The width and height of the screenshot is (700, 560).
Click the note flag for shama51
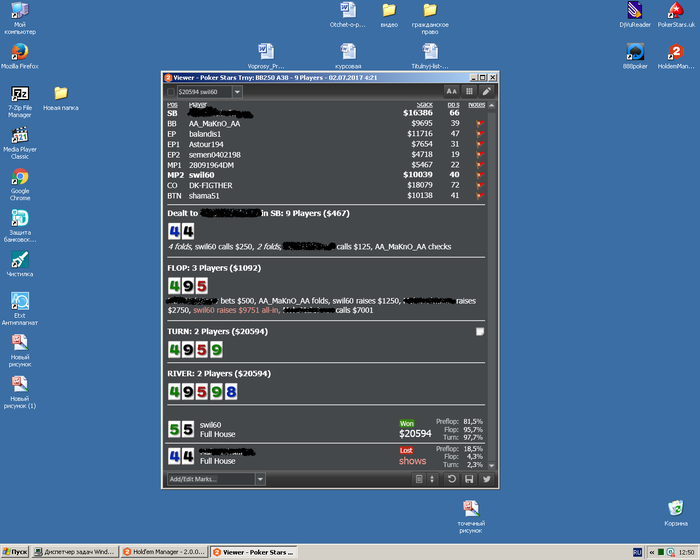(480, 196)
